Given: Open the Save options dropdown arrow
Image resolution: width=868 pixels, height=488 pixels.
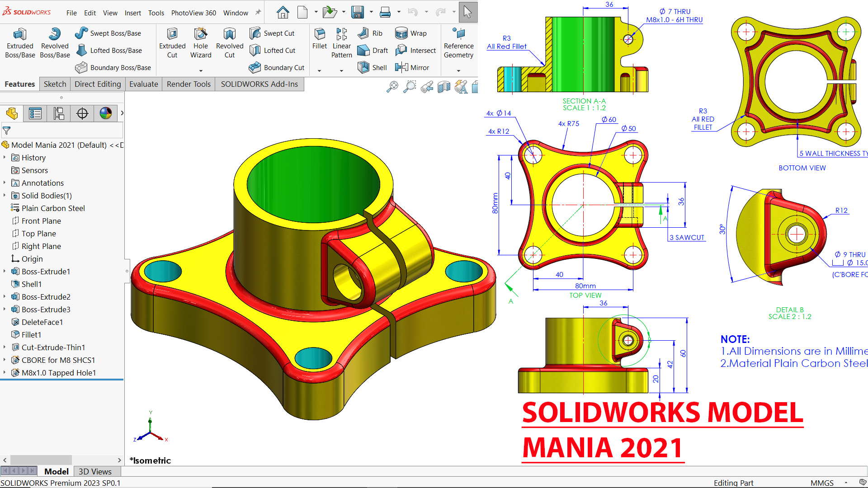Looking at the screenshot, I should 371,12.
